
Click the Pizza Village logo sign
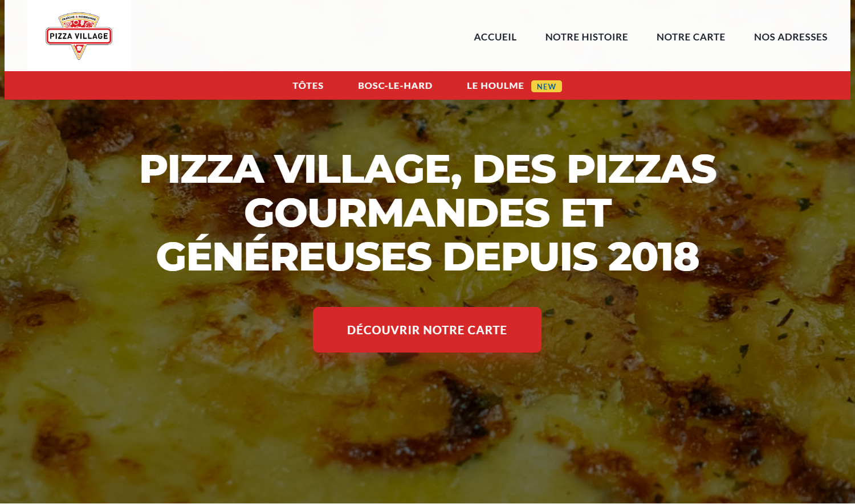click(79, 36)
